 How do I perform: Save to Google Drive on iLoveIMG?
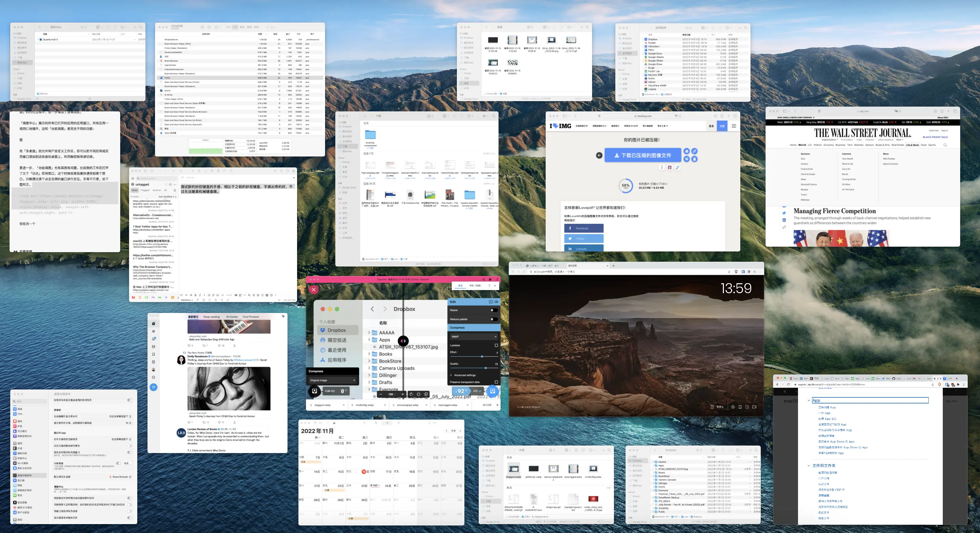pyautogui.click(x=687, y=151)
